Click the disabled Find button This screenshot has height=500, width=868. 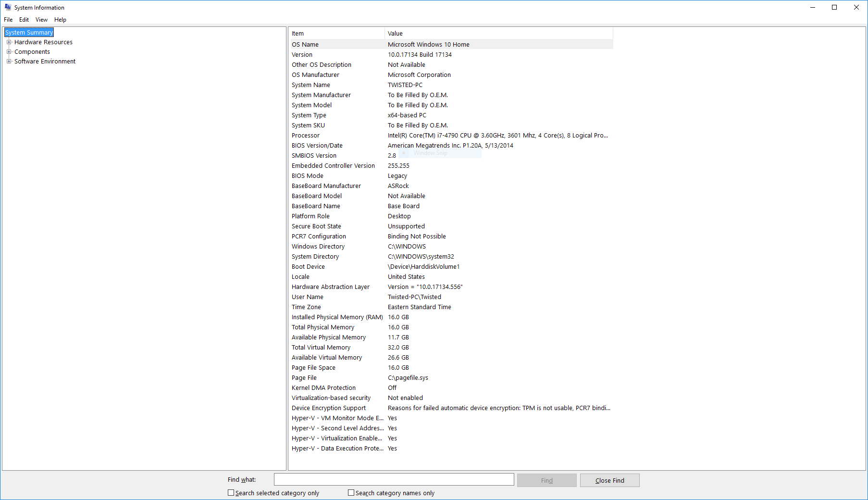(x=546, y=480)
